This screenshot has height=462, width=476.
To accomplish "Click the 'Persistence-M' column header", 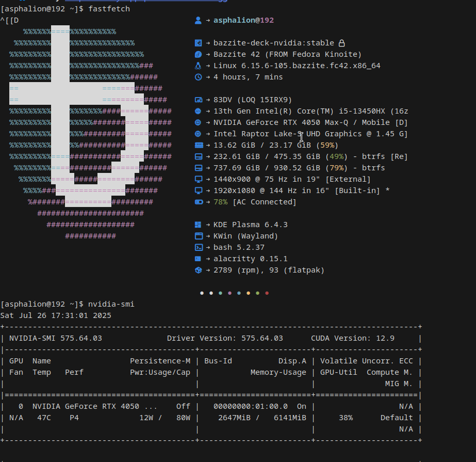I will point(160,361).
